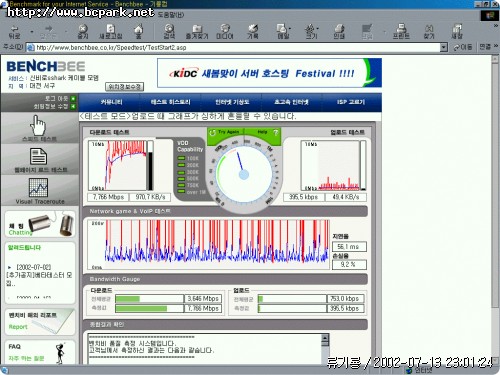Select the ISP tab in navigation bar
Image resolution: width=500 pixels, height=375 pixels.
click(x=351, y=102)
